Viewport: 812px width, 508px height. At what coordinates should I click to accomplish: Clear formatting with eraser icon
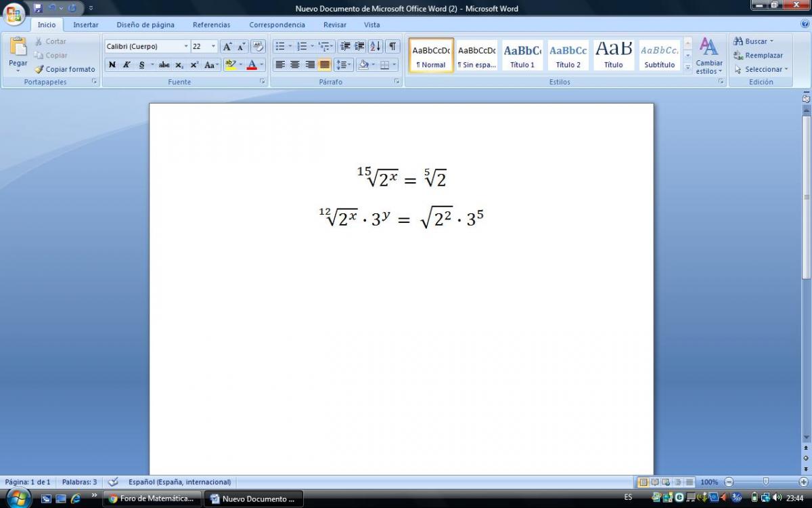click(258, 46)
